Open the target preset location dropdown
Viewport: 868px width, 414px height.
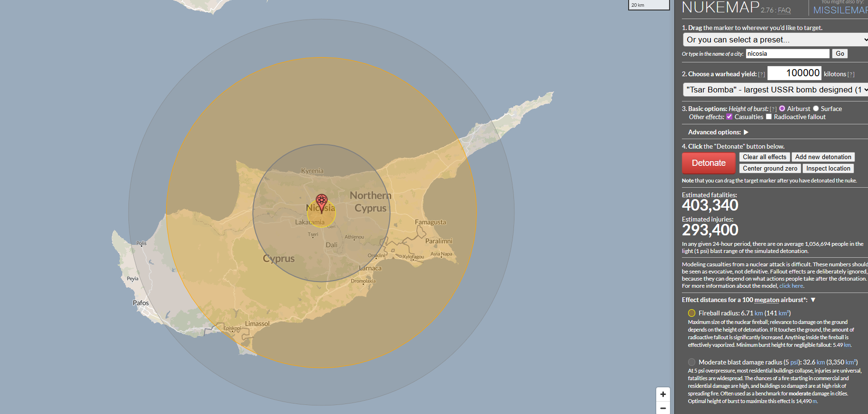[775, 40]
